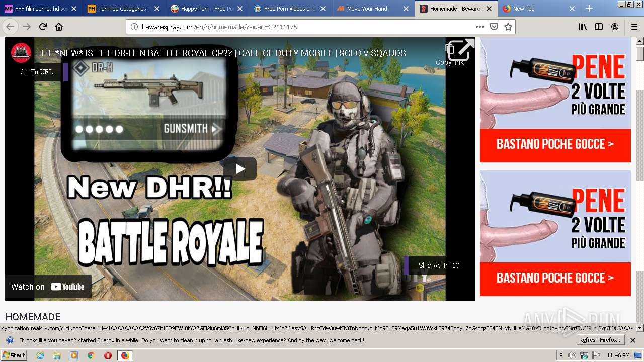The image size is (644, 362).
Task: Toggle the sidebars view icon
Action: (599, 27)
